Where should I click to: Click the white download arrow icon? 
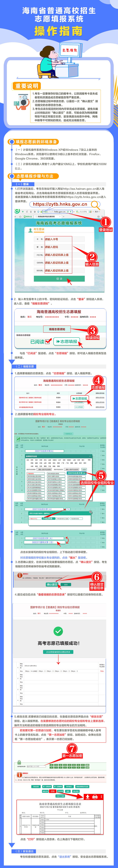point(87,797)
